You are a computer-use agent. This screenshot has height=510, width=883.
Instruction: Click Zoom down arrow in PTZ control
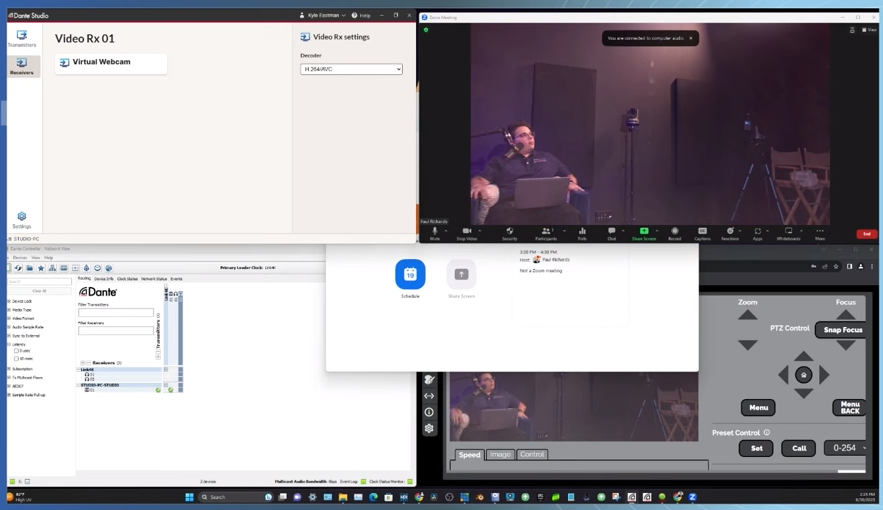(x=747, y=345)
